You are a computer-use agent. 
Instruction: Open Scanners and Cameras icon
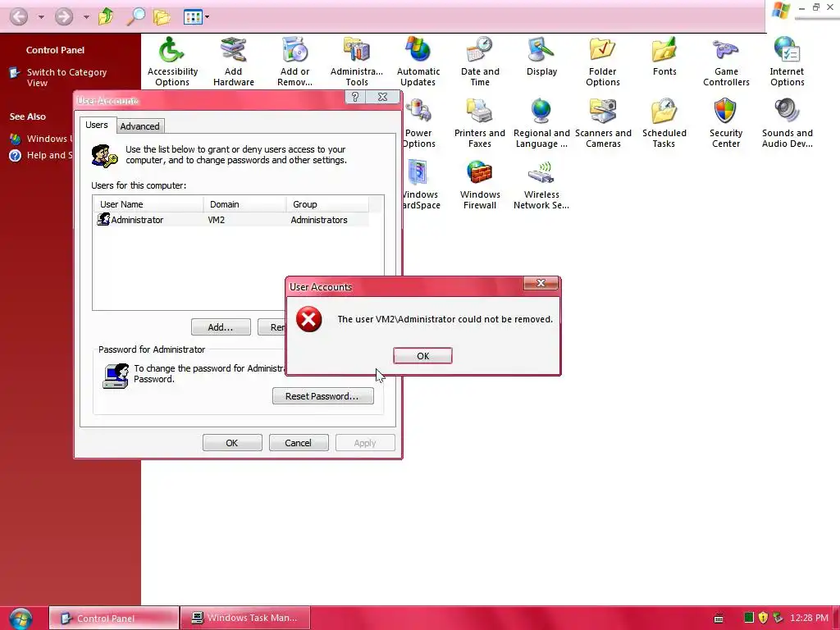click(x=603, y=123)
